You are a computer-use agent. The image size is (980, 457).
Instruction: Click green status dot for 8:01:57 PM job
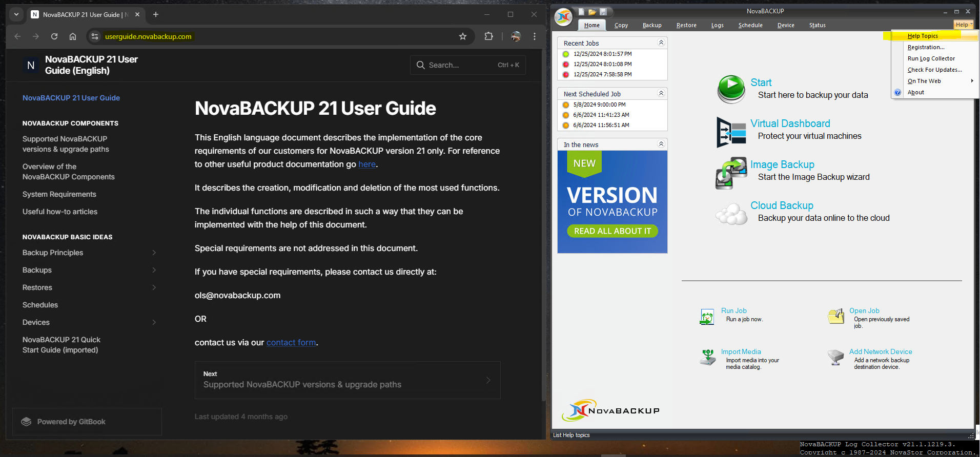coord(566,54)
